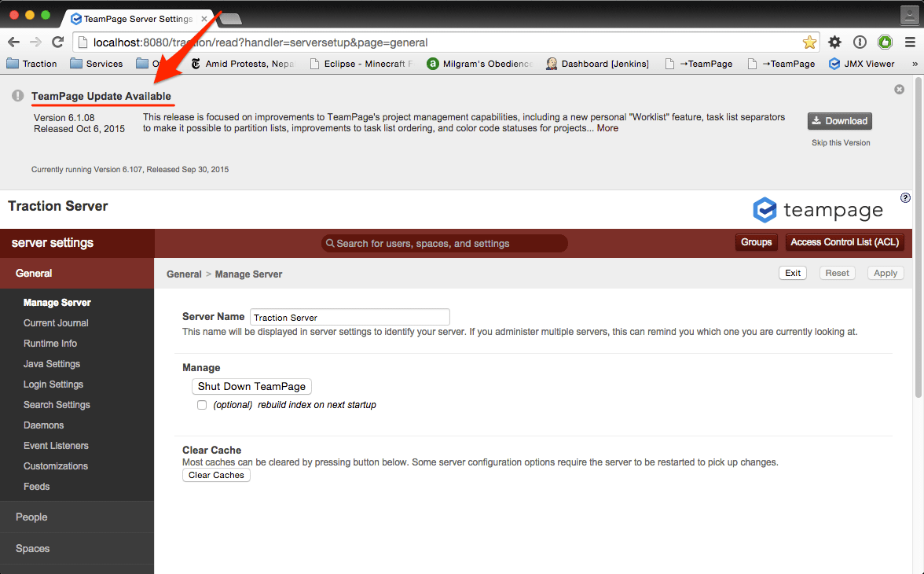
Task: Open Runtime Info page
Action: click(50, 344)
